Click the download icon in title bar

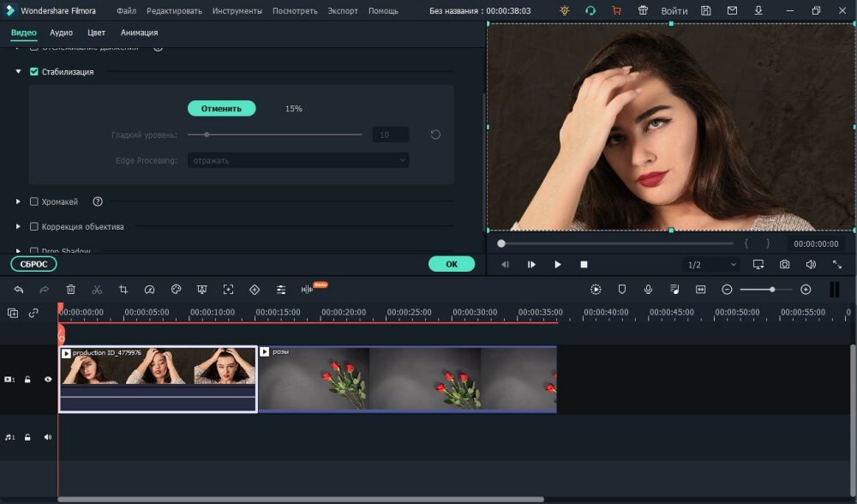758,10
